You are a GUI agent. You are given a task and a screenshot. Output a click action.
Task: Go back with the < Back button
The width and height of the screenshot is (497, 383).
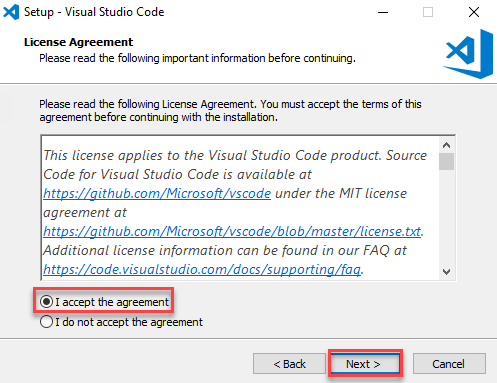tap(289, 364)
